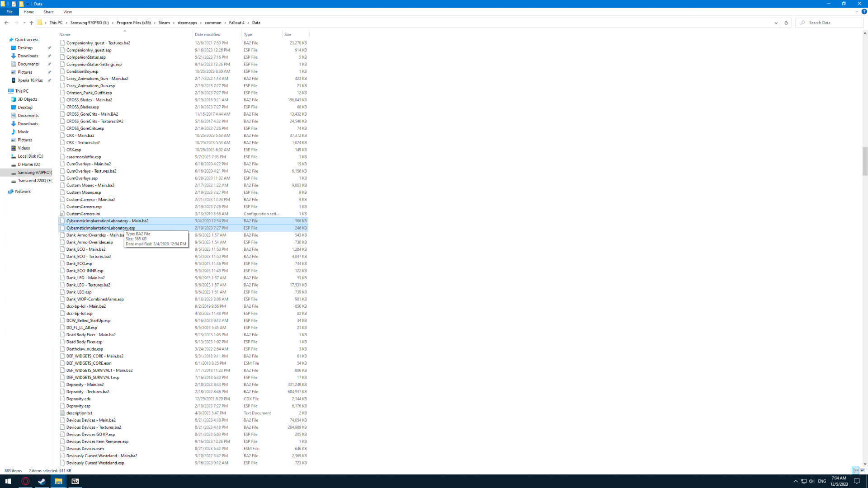Image resolution: width=868 pixels, height=488 pixels.
Task: Open the File menu
Action: (9, 12)
